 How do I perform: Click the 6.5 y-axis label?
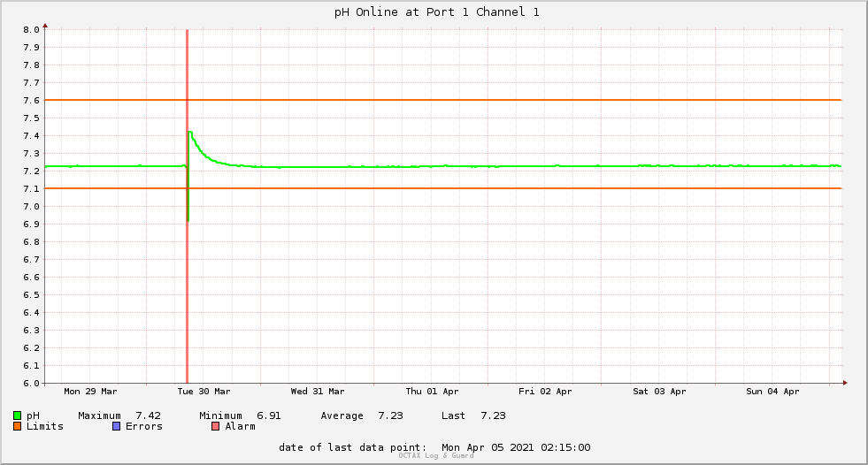[32, 295]
